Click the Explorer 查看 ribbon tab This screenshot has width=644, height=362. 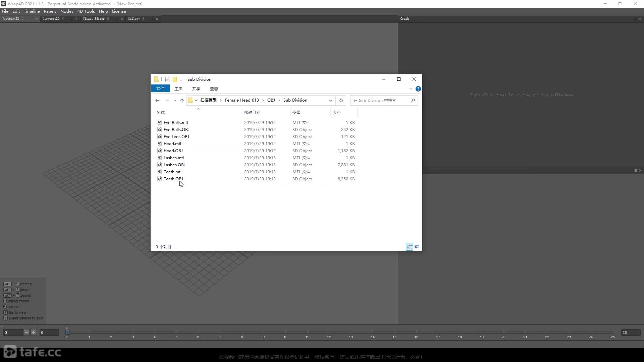tap(214, 88)
